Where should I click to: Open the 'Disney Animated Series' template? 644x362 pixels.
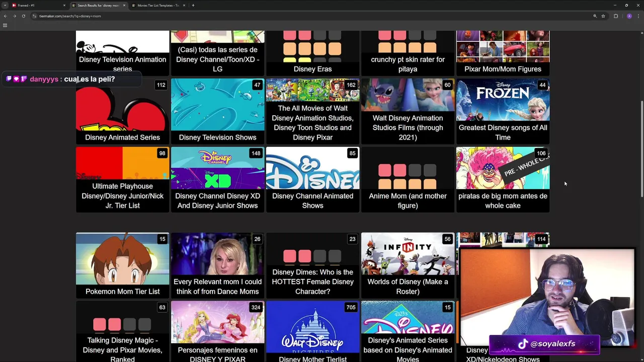[122, 111]
